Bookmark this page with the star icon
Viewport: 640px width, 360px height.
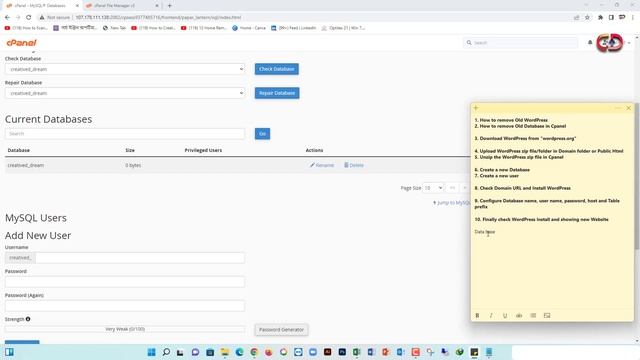(587, 18)
